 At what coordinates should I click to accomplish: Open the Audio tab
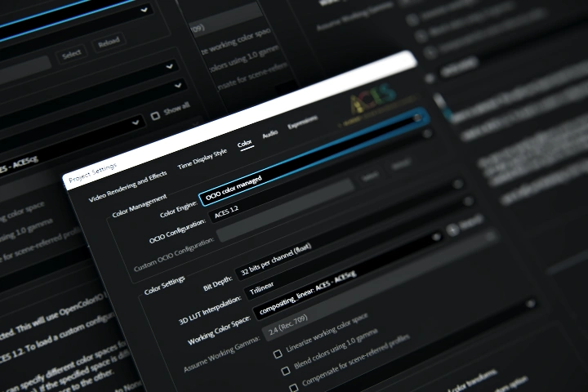(x=270, y=134)
